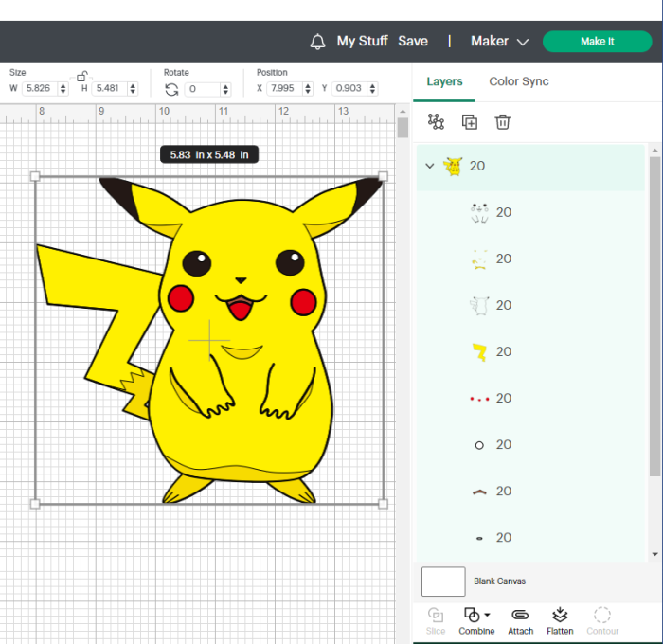Open the Layers tab
The width and height of the screenshot is (663, 644).
point(444,81)
